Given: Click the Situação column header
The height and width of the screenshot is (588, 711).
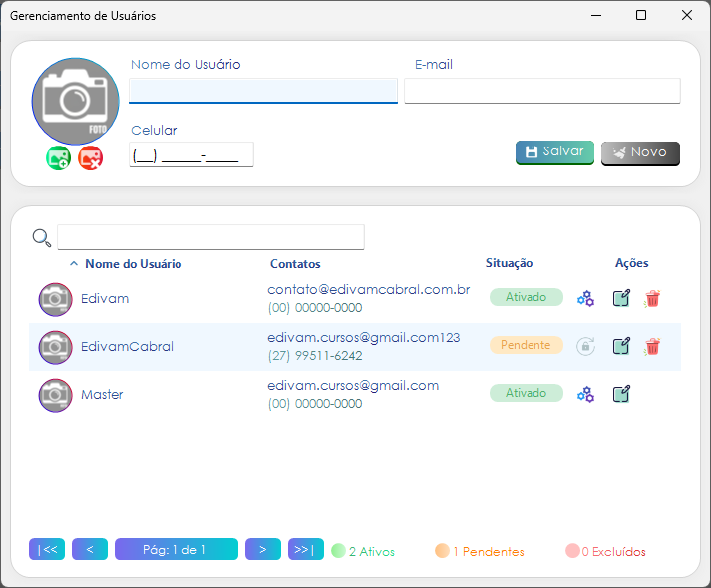Looking at the screenshot, I should 509,263.
